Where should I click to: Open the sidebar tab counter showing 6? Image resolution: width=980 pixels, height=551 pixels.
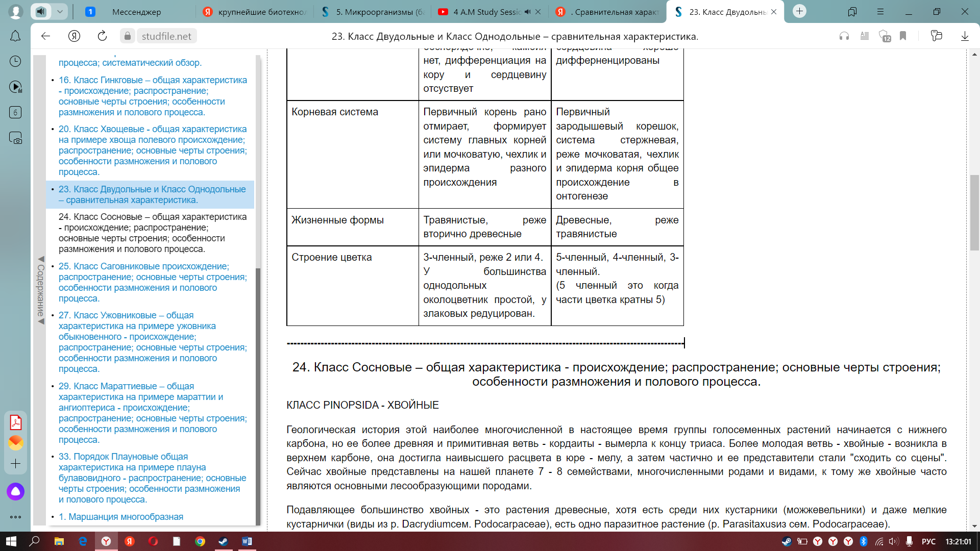point(15,112)
